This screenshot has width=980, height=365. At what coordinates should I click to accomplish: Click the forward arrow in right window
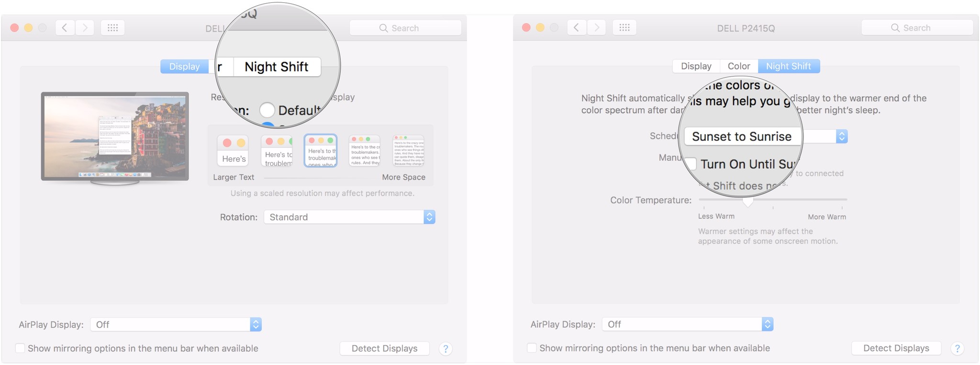click(596, 28)
